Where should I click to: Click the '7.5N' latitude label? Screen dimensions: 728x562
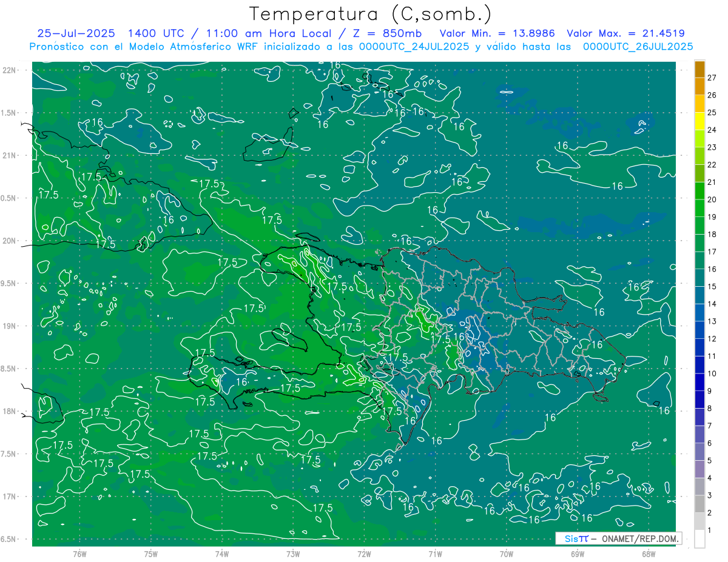pyautogui.click(x=8, y=453)
